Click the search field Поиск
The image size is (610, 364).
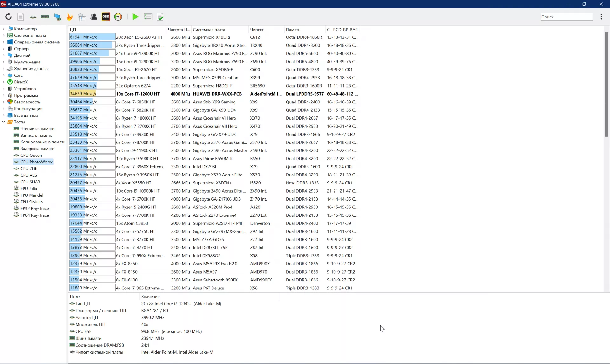tap(566, 17)
